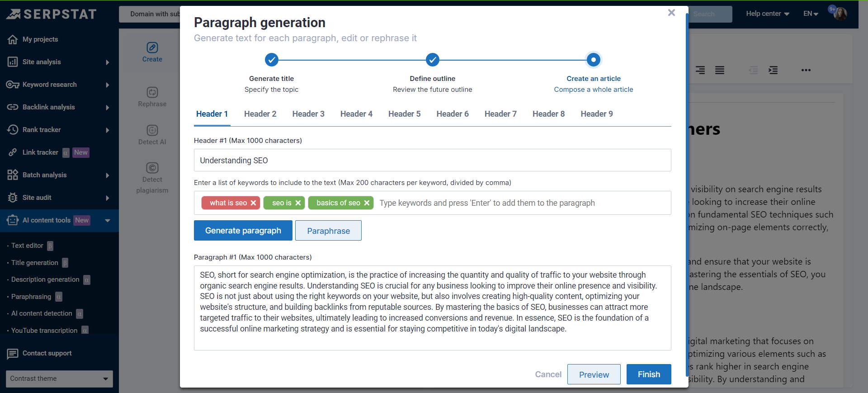Screen dimensions: 868x393
Task: Switch to the Header 2 tab
Action: click(x=260, y=114)
